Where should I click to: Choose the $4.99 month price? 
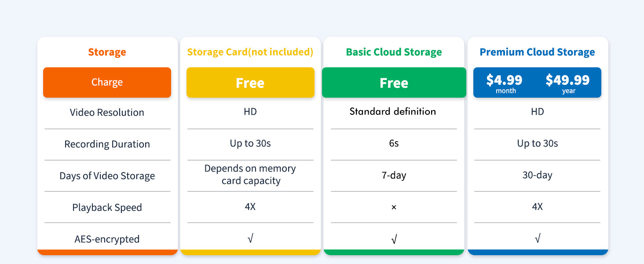point(504,83)
